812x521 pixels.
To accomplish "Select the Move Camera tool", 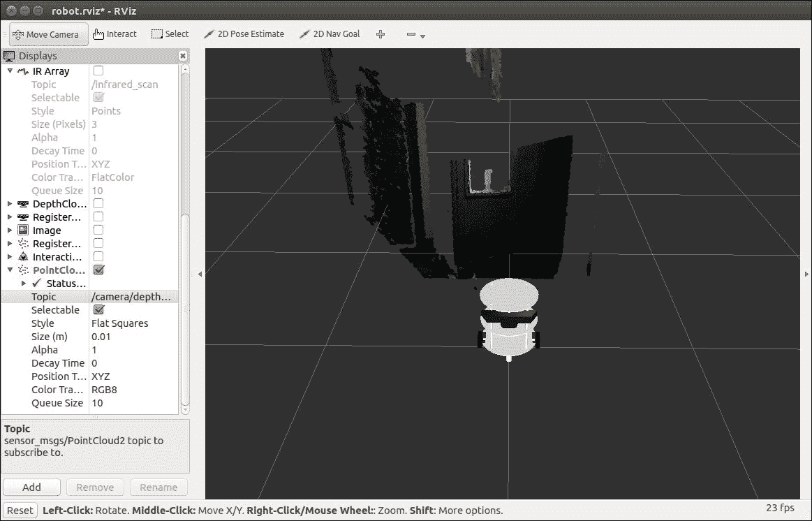I will click(49, 34).
